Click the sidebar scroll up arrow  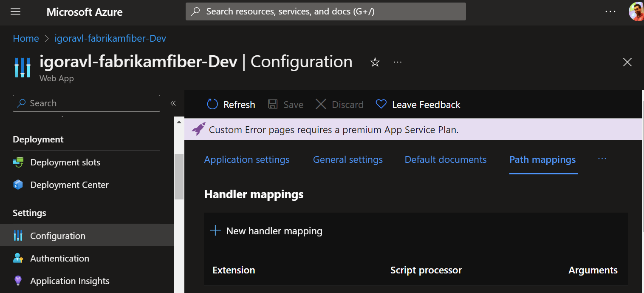[179, 122]
